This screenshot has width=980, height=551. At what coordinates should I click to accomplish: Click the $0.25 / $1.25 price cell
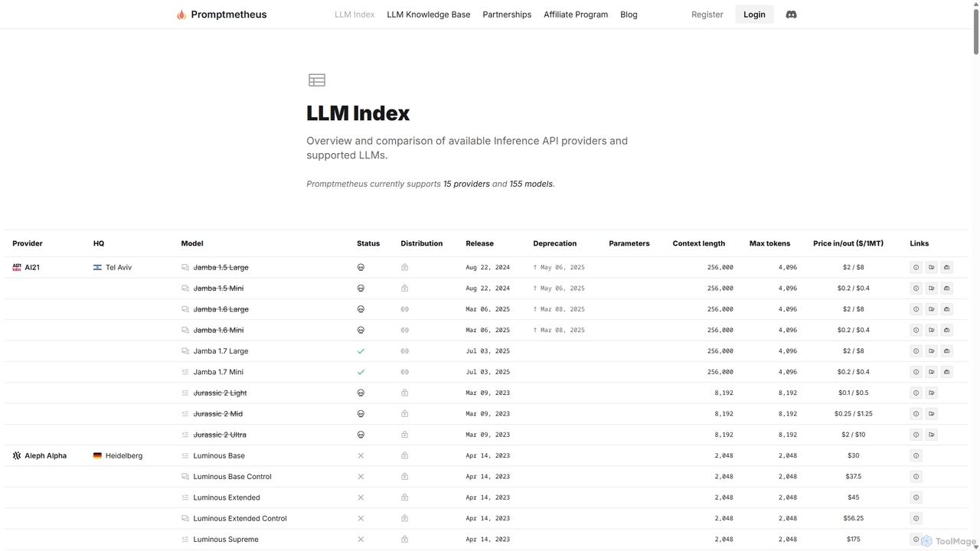point(853,414)
